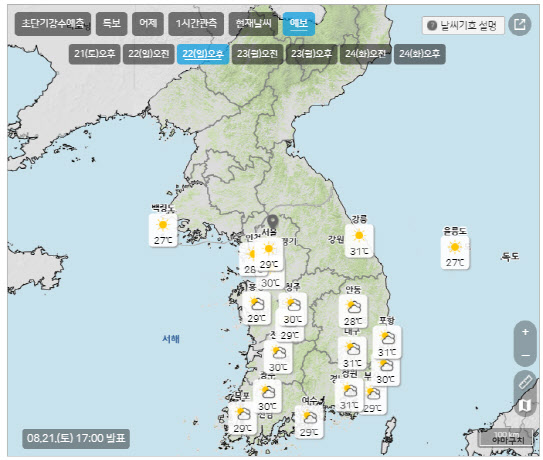Open the map in a new window
The height and width of the screenshot is (460, 543).
click(519, 24)
